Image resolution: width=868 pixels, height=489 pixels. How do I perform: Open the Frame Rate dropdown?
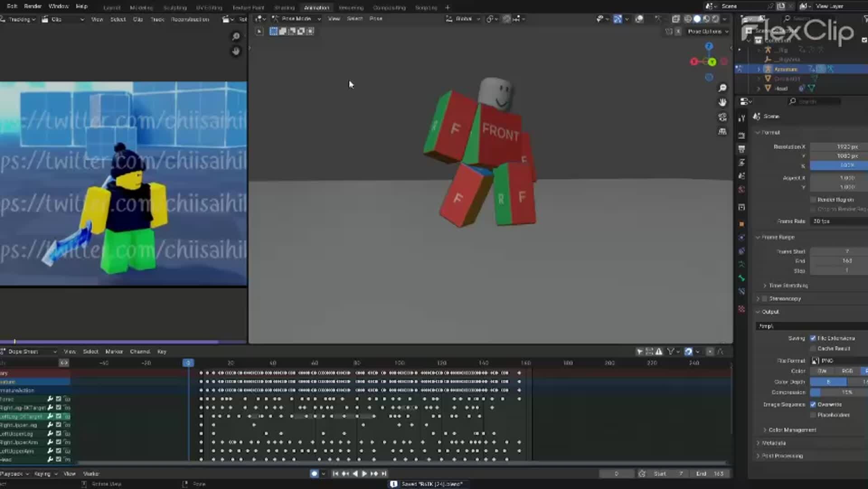840,221
